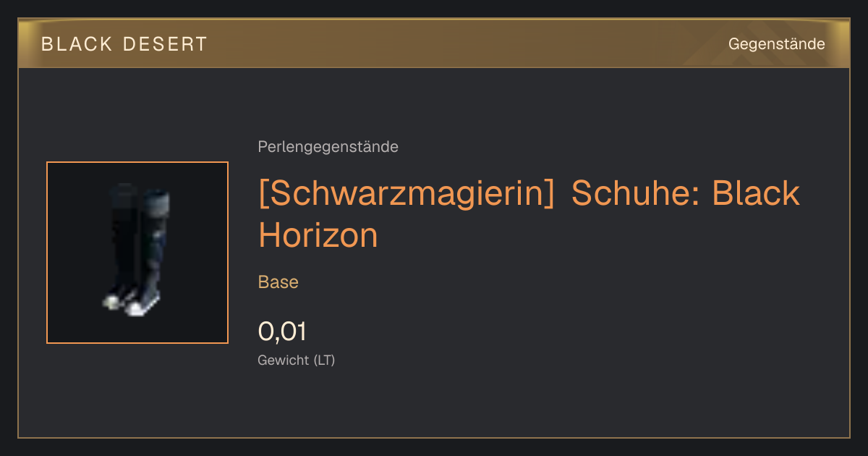
Task: Click the word Horizon in the title
Action: click(x=318, y=235)
